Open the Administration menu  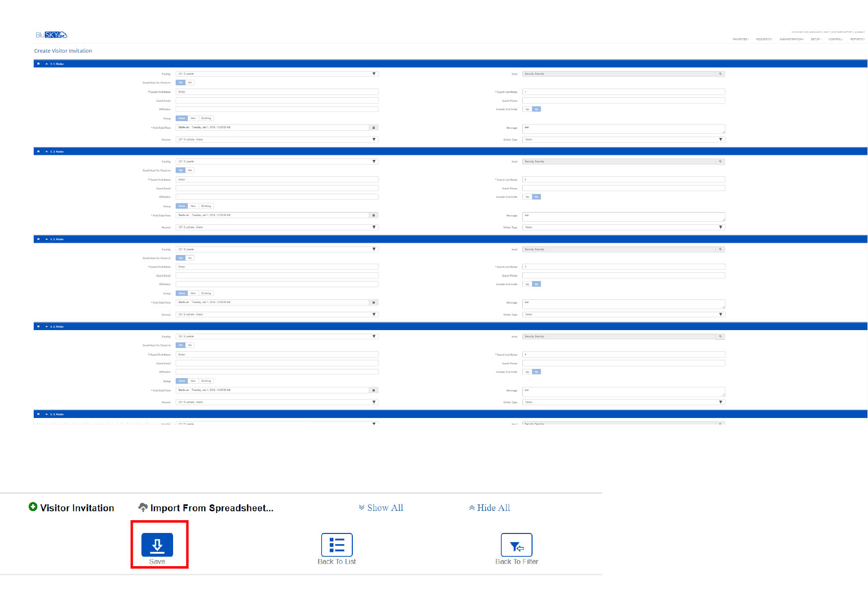(x=791, y=39)
